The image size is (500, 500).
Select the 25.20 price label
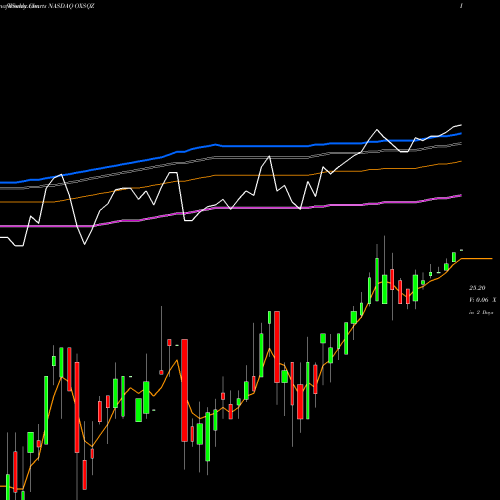477,288
